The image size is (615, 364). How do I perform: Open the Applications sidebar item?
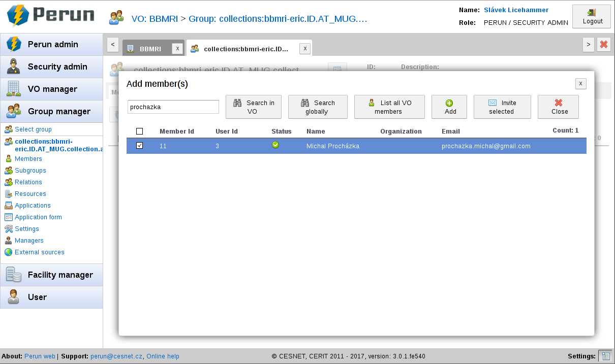tap(33, 206)
